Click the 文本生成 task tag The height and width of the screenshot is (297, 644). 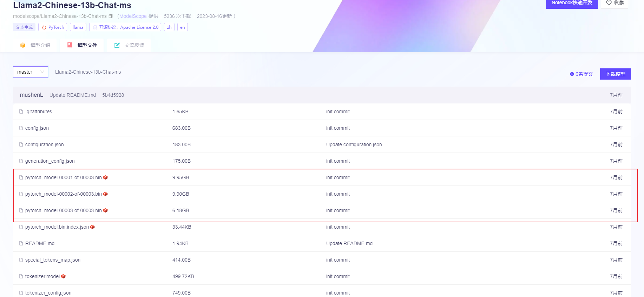point(24,27)
